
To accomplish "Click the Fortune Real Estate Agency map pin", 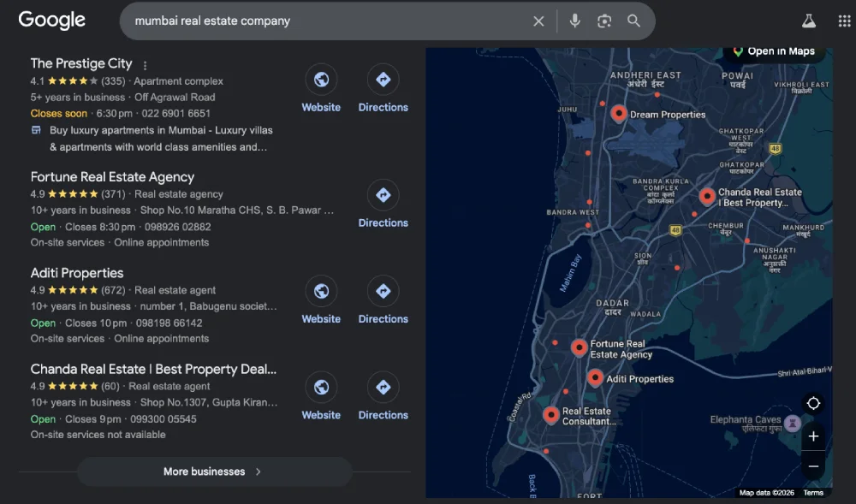I will [x=580, y=347].
